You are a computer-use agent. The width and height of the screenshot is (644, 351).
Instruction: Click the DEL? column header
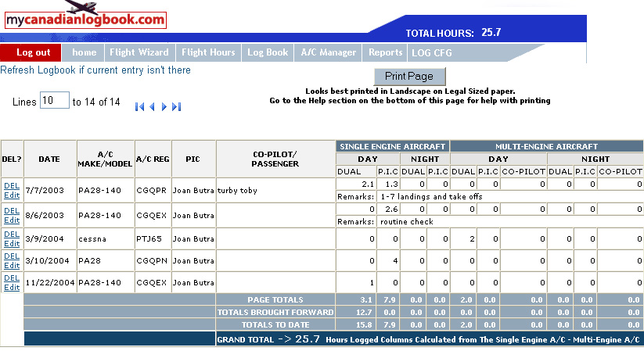coord(12,159)
